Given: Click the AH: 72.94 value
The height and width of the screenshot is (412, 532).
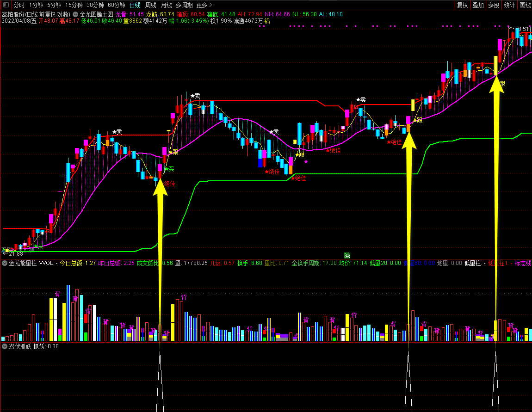Looking at the screenshot, I should click(250, 14).
